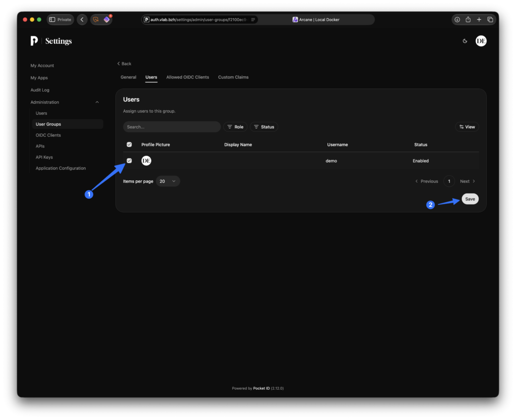Image resolution: width=516 pixels, height=420 pixels.
Task: Select User Groups in sidebar
Action: point(68,124)
